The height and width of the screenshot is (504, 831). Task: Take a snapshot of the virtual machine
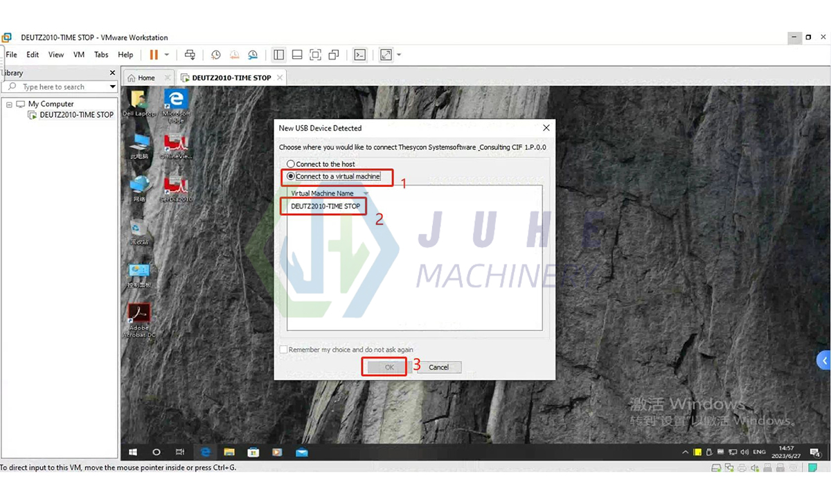217,55
